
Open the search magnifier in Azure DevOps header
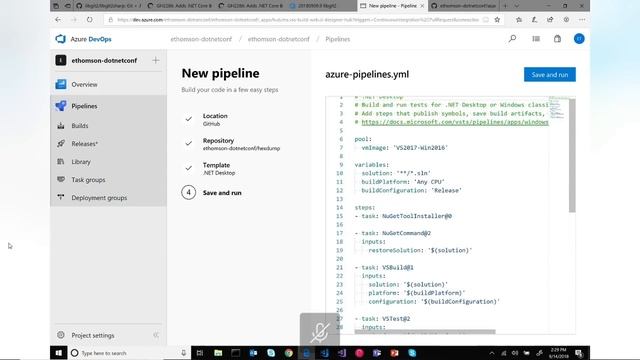pyautogui.click(x=512, y=39)
